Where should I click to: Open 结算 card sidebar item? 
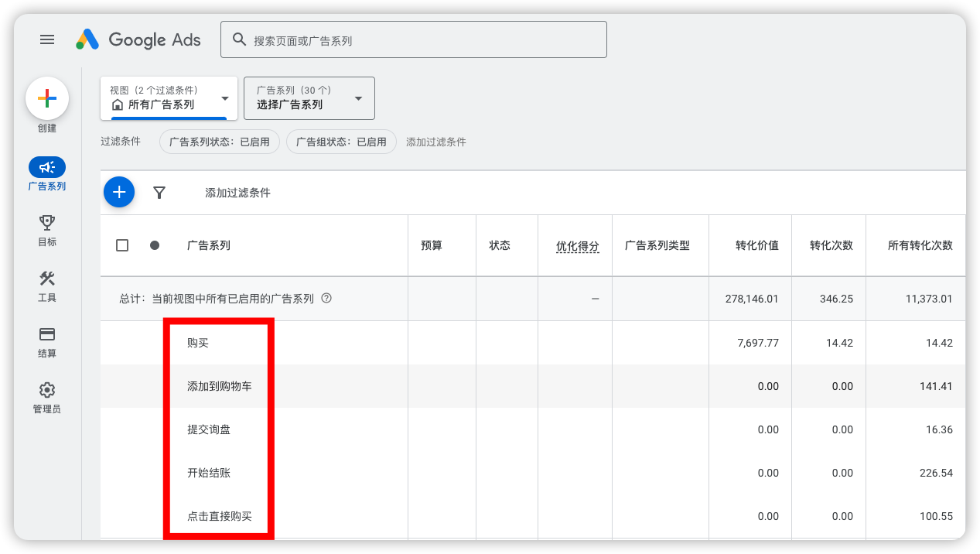pyautogui.click(x=47, y=334)
